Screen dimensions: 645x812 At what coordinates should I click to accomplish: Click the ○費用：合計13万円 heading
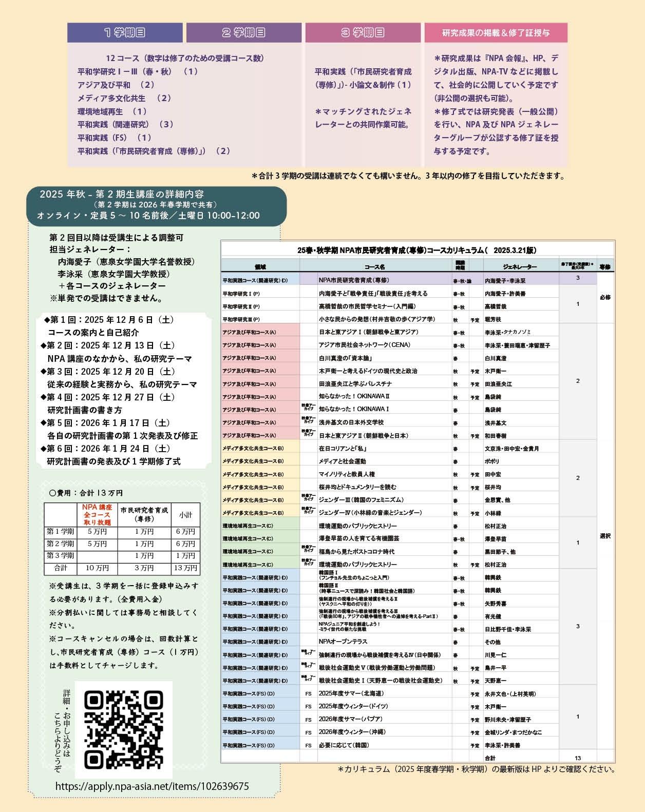click(x=86, y=493)
